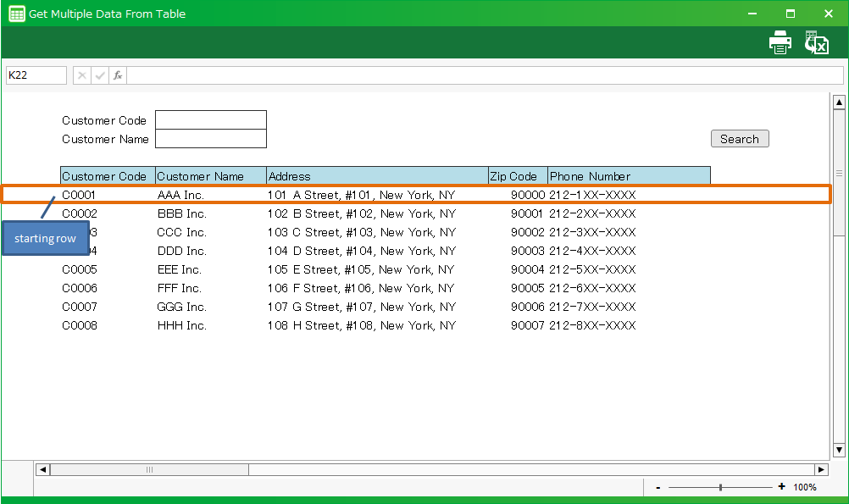Click address 108 H Street, #108

pyautogui.click(x=362, y=325)
